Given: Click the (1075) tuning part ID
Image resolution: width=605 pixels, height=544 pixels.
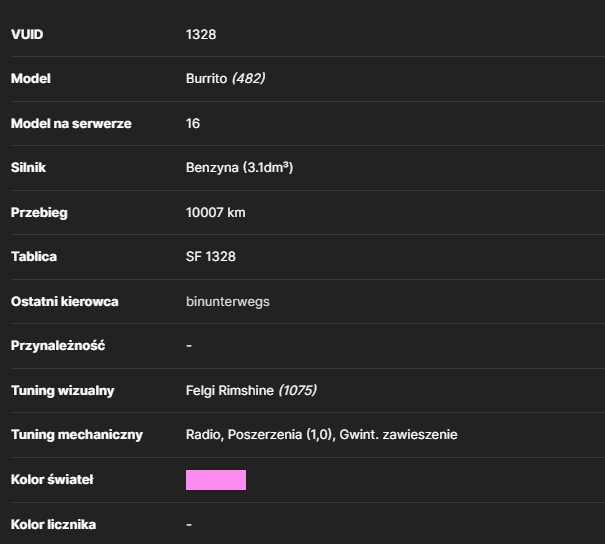Looking at the screenshot, I should pyautogui.click(x=297, y=390).
